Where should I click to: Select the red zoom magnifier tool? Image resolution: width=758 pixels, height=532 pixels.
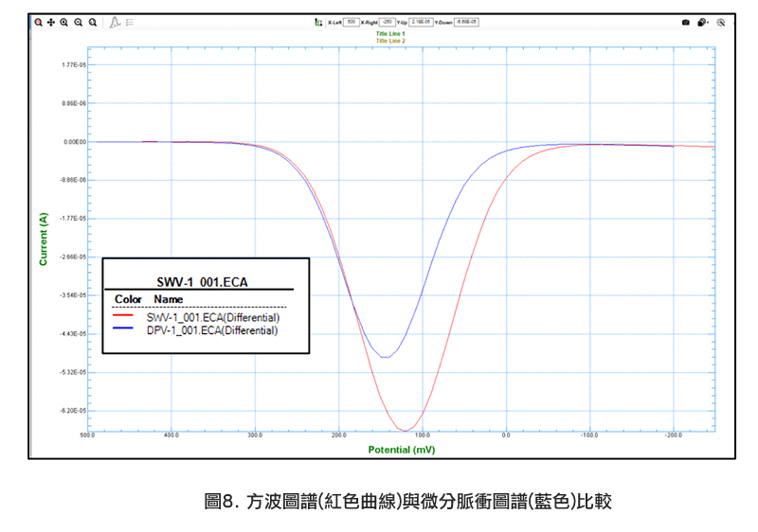(38, 21)
